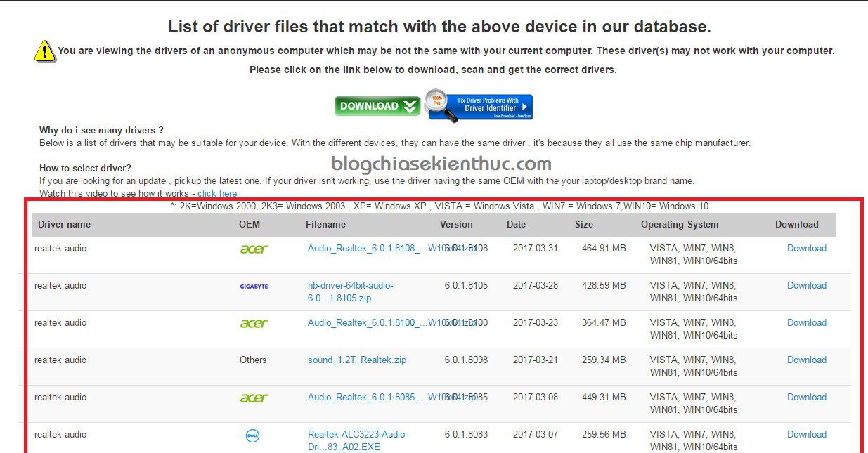
Task: Click the 'Version' column header
Action: pyautogui.click(x=457, y=224)
